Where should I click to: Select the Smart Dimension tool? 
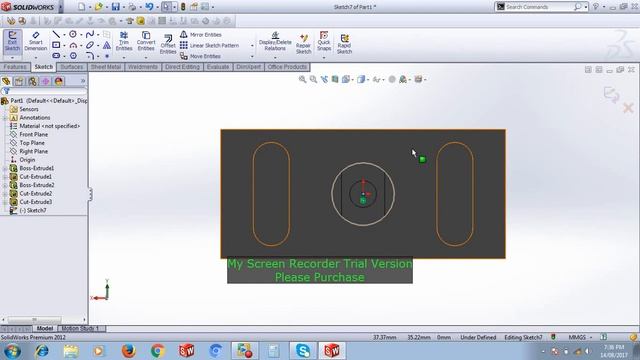coord(36,41)
